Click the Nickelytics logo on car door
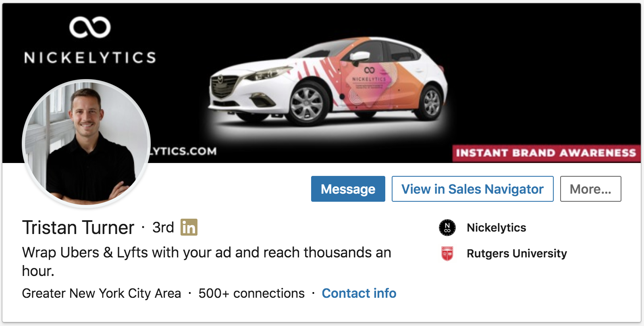Image resolution: width=644 pixels, height=326 pixels. [369, 75]
